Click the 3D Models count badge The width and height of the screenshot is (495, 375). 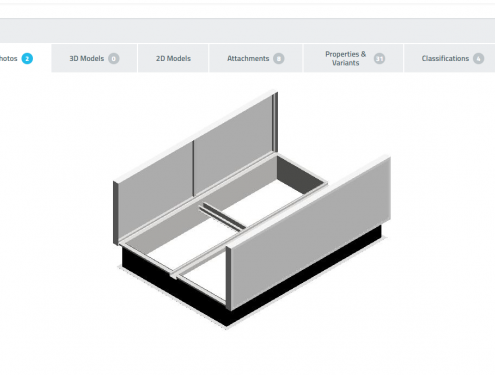point(114,59)
